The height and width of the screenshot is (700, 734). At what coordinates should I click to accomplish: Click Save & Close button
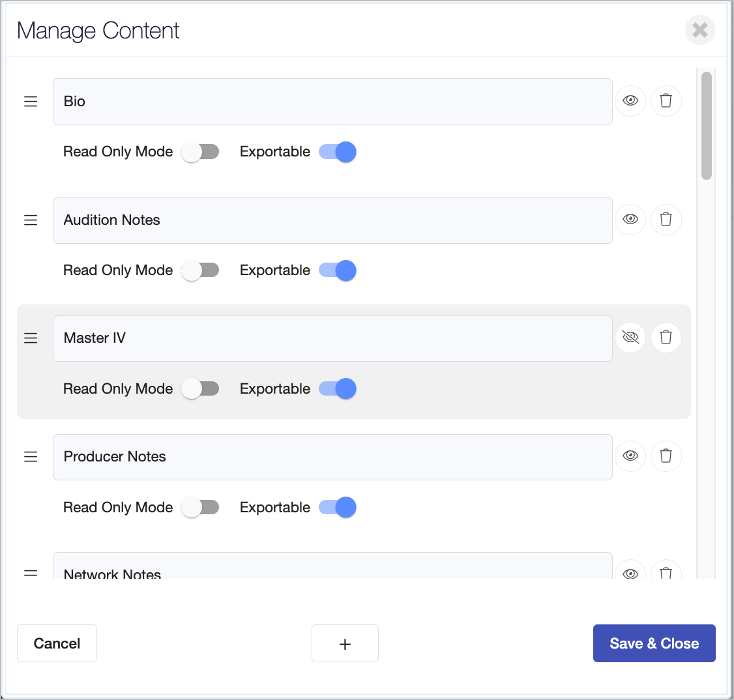click(x=654, y=643)
